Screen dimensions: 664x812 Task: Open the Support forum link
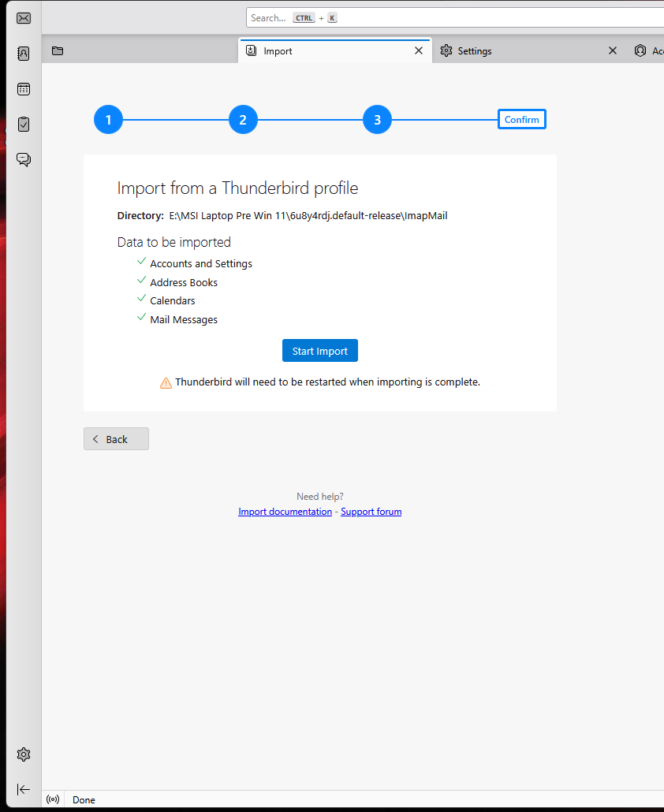[x=371, y=512]
